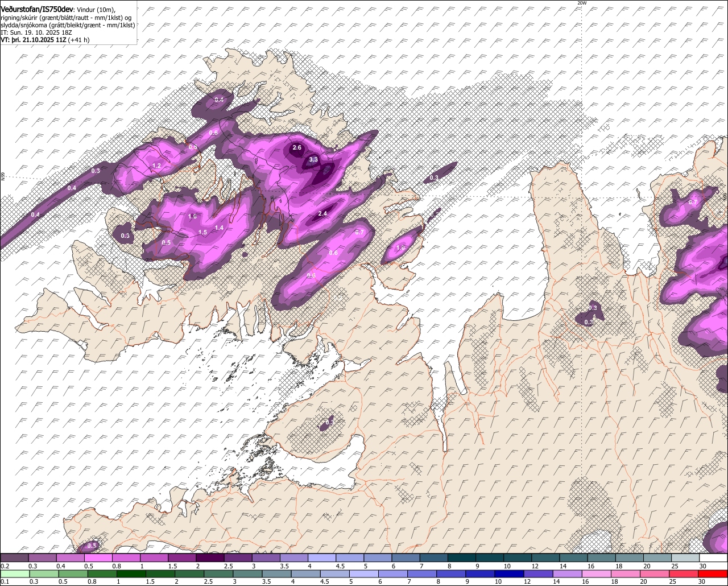The width and height of the screenshot is (728, 586).
Task: Pick the red 25 swatch in lower legend row
Action: coord(684,573)
